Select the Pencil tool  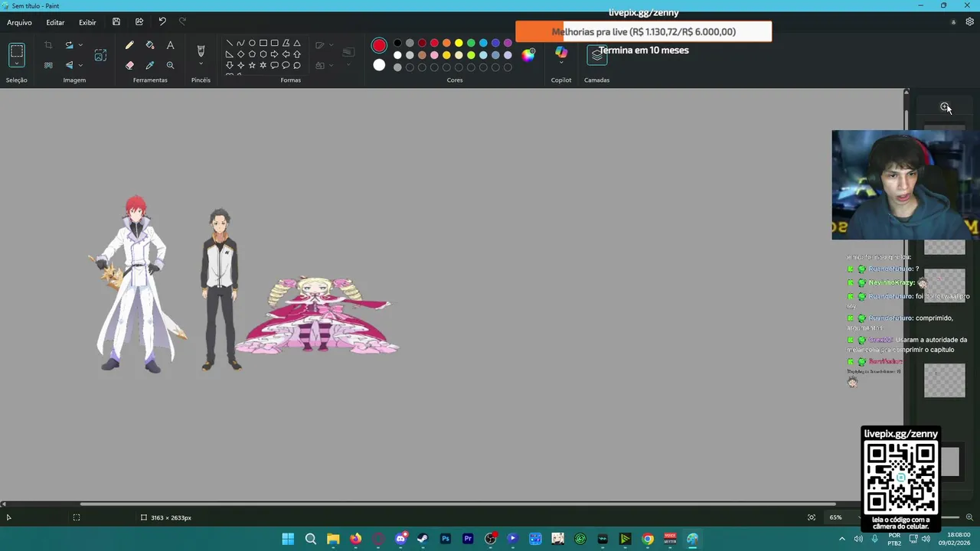coord(129,45)
